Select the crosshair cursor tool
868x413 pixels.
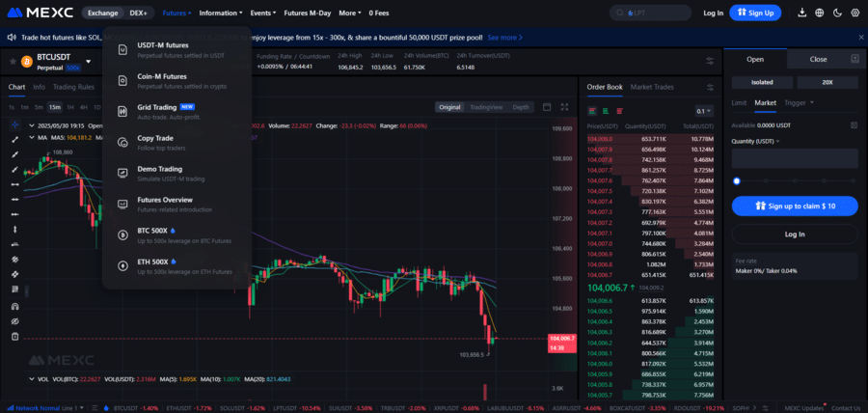coord(14,124)
